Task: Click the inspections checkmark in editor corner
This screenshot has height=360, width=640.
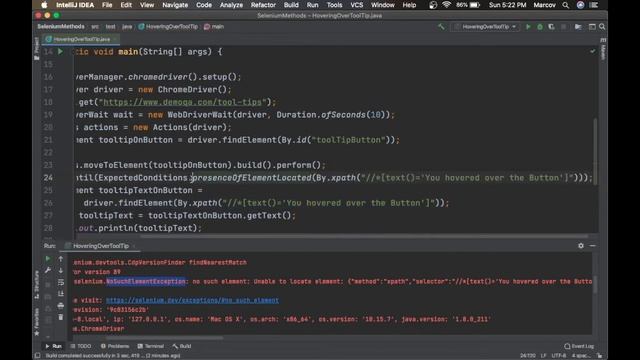Action: pyautogui.click(x=593, y=51)
